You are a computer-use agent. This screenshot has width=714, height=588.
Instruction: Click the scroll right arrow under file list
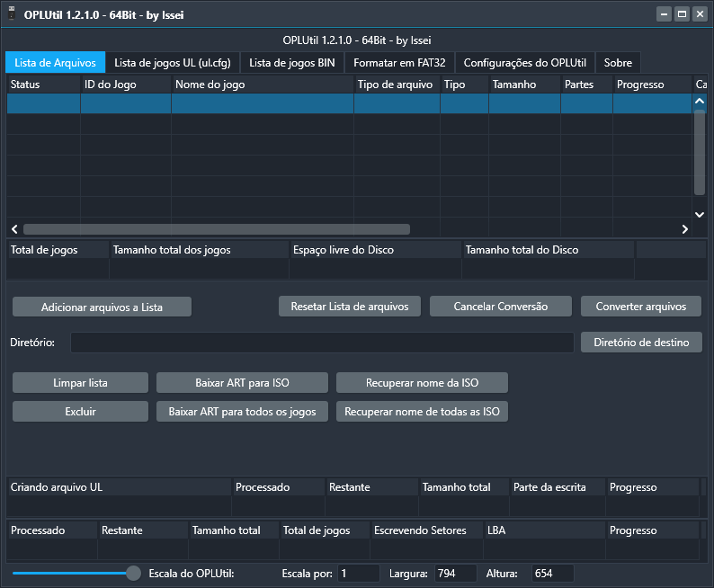click(684, 229)
